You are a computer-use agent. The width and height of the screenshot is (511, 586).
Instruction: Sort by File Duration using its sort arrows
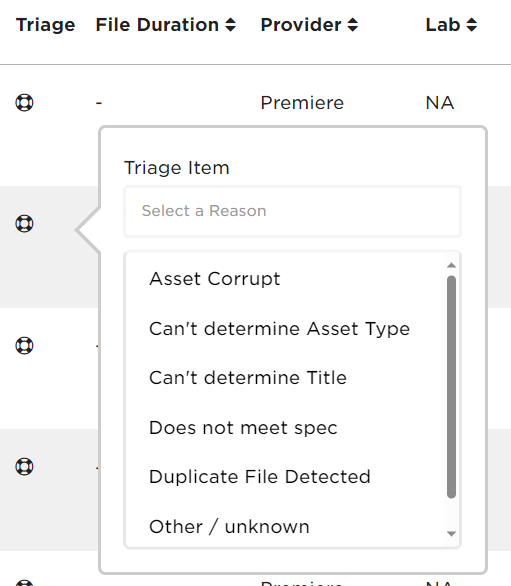click(x=231, y=25)
